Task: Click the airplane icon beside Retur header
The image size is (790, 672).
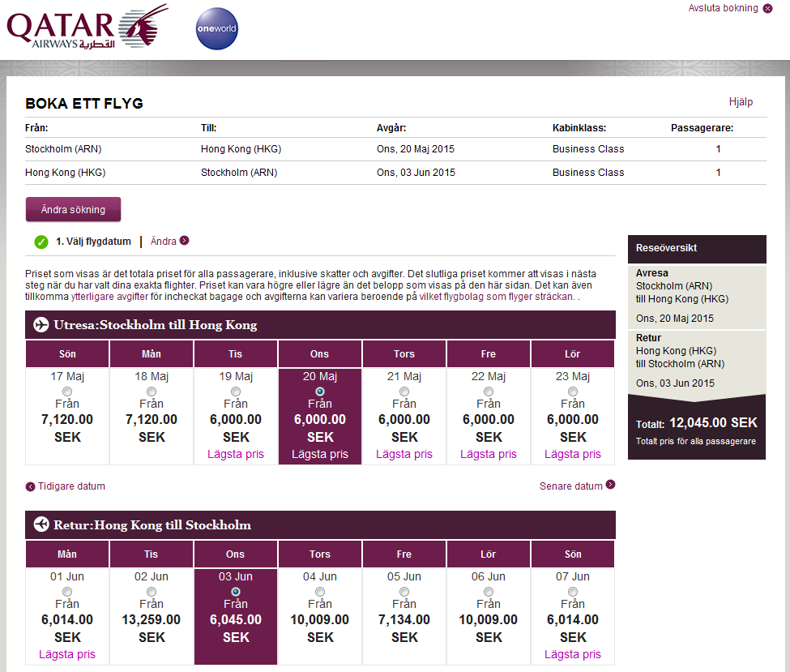Action: 41,524
